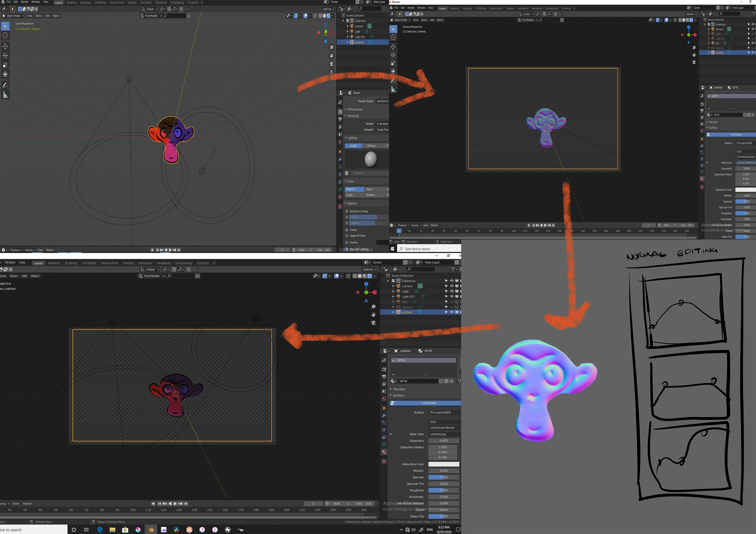Expand the Preview panel in bottom-left window
The height and width of the screenshot is (534, 756).
[x=399, y=389]
